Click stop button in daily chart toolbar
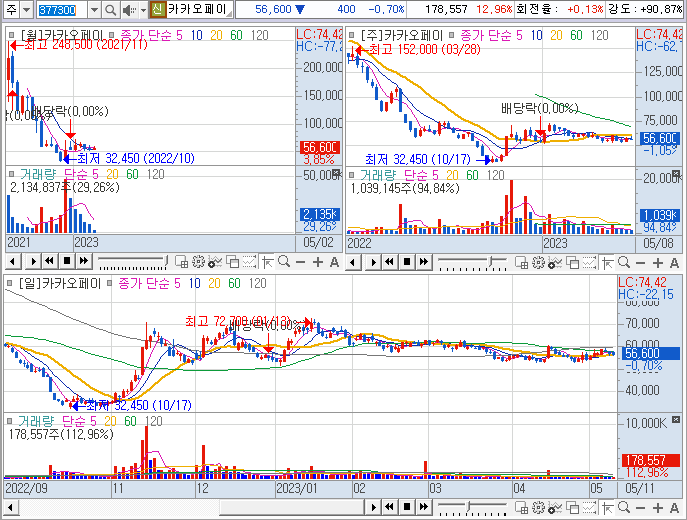The image size is (687, 520). 407,507
